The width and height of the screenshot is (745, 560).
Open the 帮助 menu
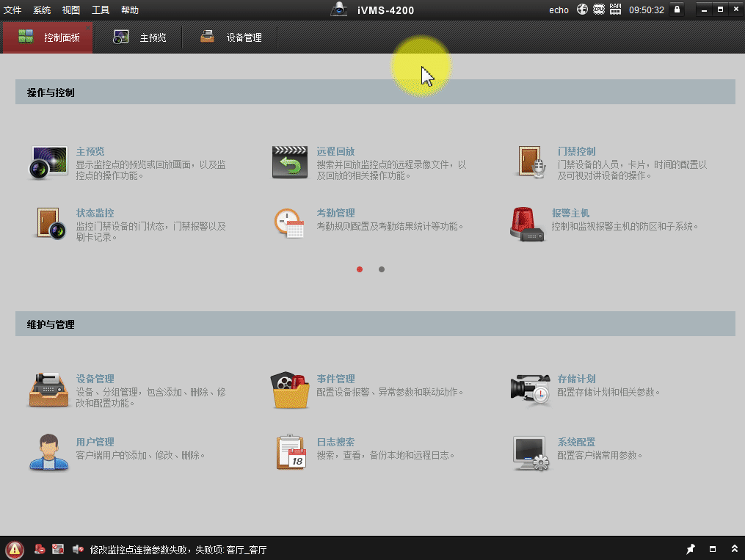coord(129,10)
